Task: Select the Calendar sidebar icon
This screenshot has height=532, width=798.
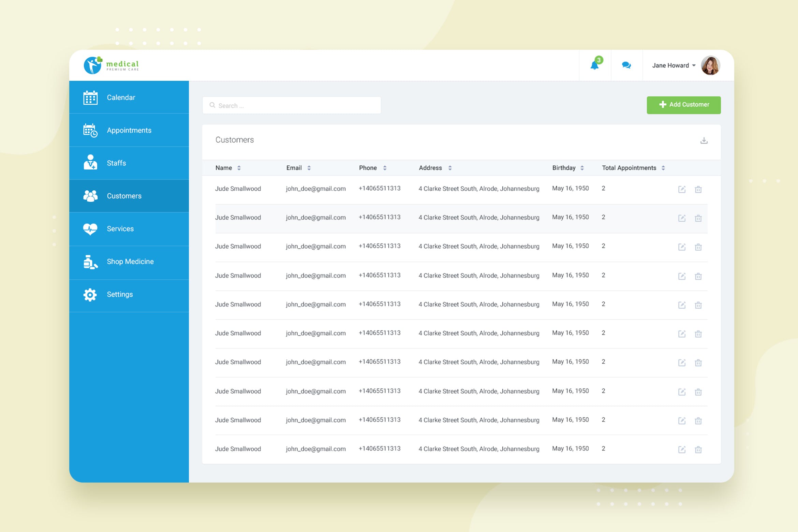Action: coord(90,98)
